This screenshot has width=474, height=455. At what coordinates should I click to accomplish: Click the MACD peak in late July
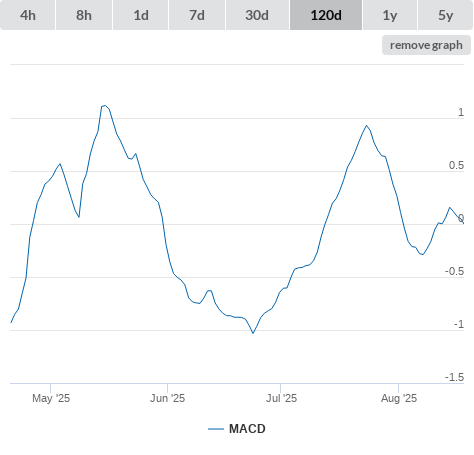pos(366,126)
